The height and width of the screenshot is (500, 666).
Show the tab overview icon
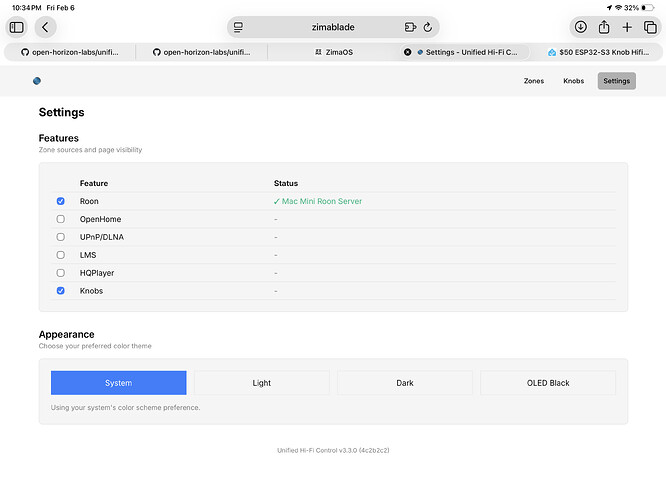pos(651,27)
